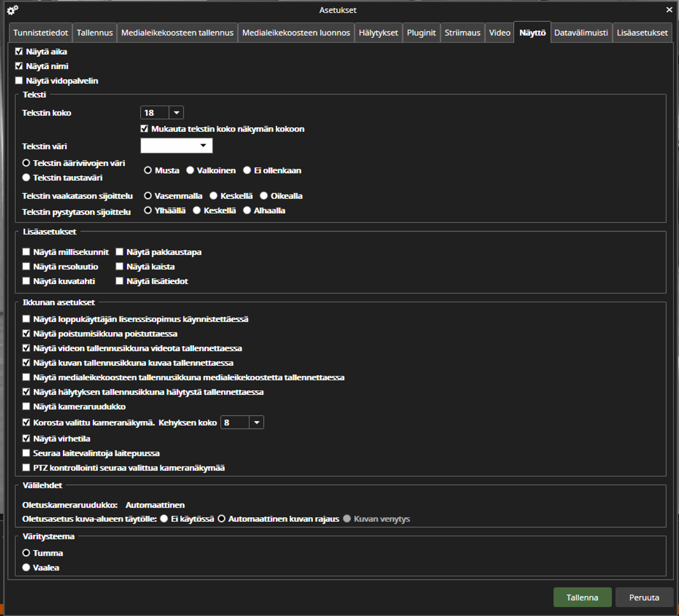The image size is (679, 616).
Task: Switch to the Hälytykset tab
Action: pyautogui.click(x=378, y=32)
